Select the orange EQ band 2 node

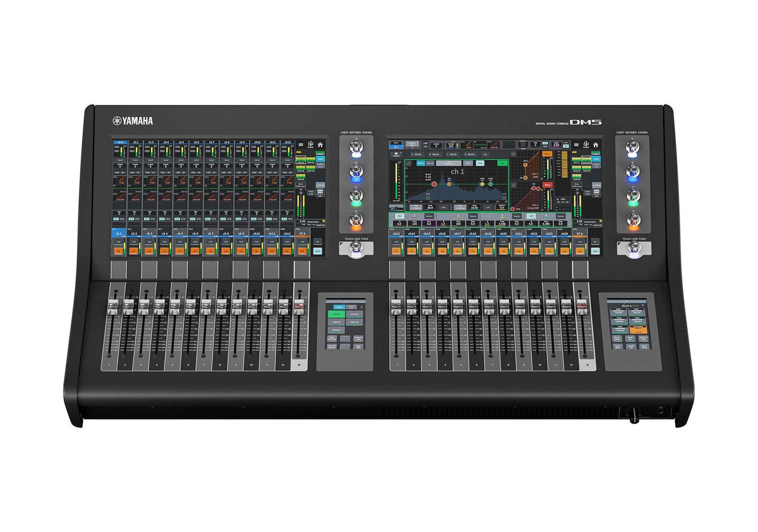(x=449, y=184)
